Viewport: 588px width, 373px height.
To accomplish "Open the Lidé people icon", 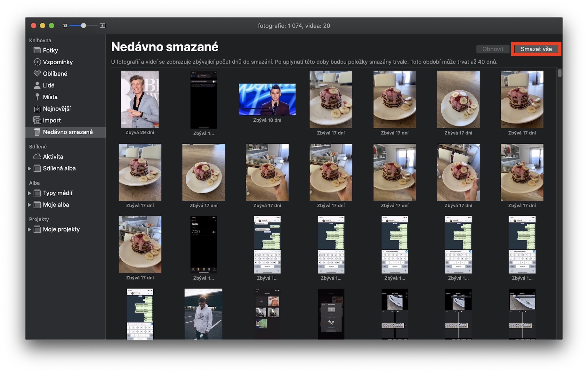I will [37, 85].
